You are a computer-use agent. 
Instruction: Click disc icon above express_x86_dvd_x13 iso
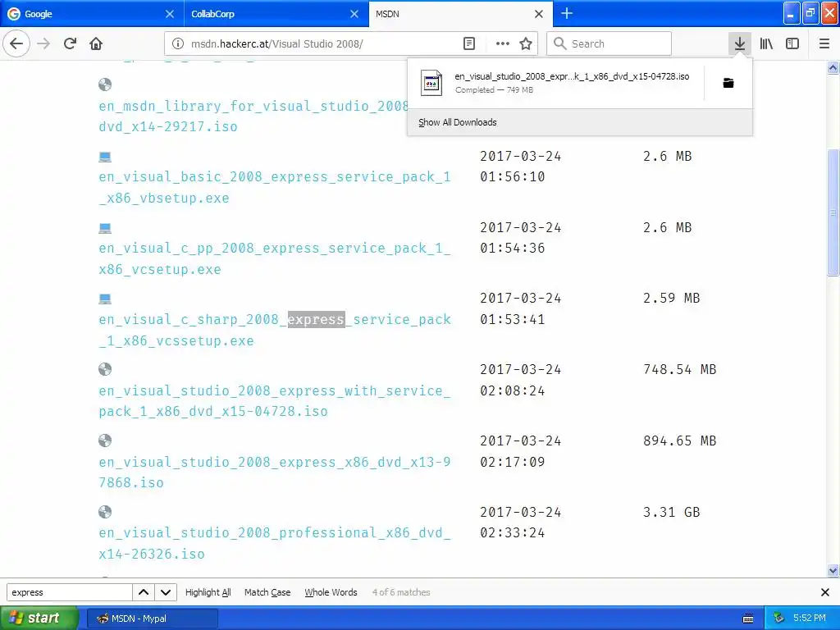[x=105, y=441]
